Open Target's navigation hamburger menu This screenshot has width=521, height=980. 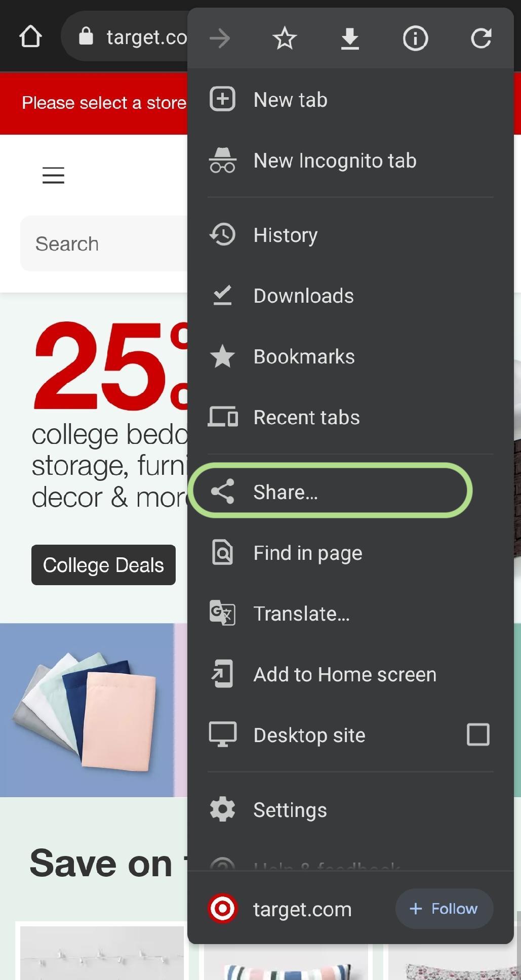53,176
